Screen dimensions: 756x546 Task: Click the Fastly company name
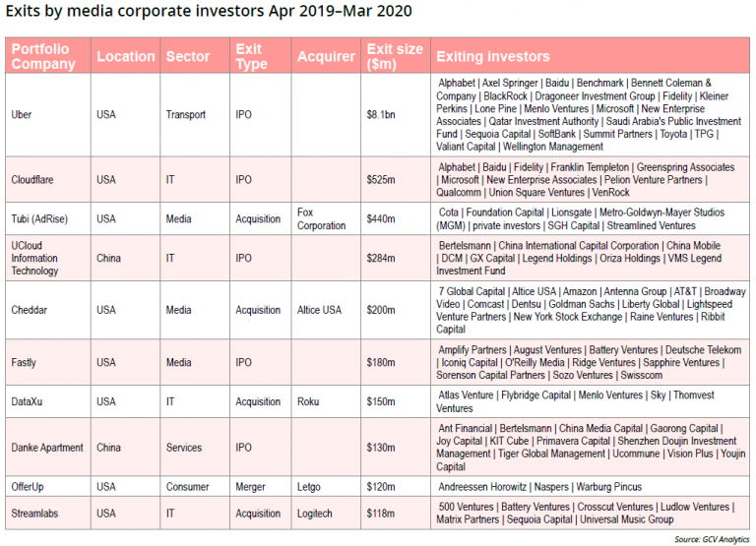(x=24, y=362)
